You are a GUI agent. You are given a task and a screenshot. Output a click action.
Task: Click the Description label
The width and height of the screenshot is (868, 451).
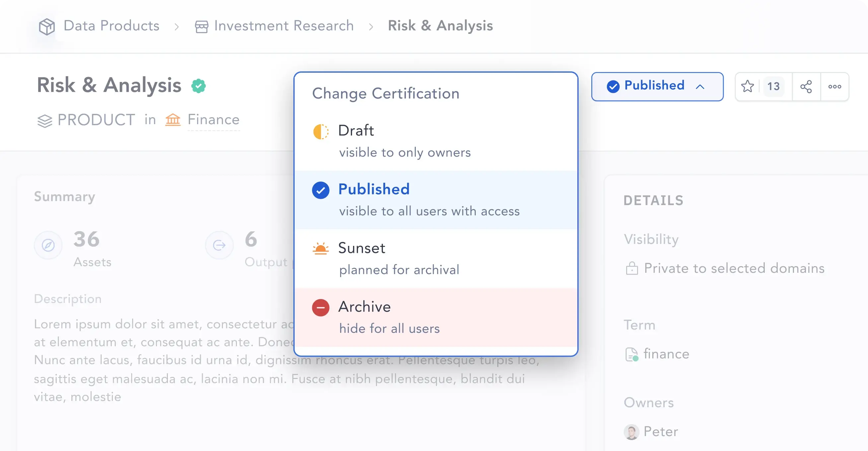(68, 299)
